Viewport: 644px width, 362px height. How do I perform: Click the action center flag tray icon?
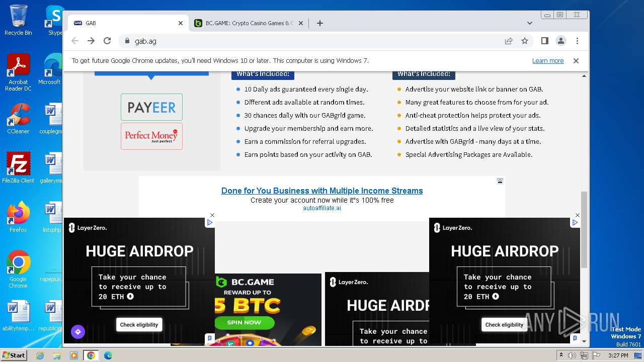coord(596,355)
